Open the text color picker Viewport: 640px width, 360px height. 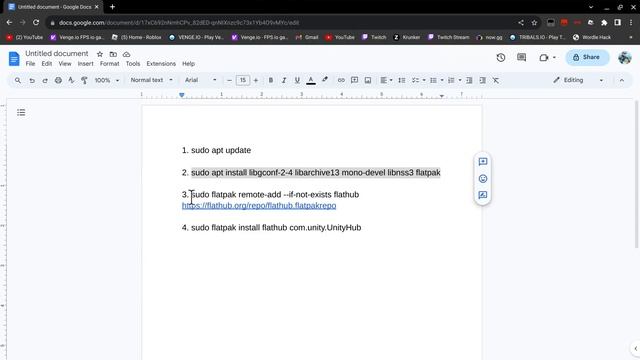311,80
